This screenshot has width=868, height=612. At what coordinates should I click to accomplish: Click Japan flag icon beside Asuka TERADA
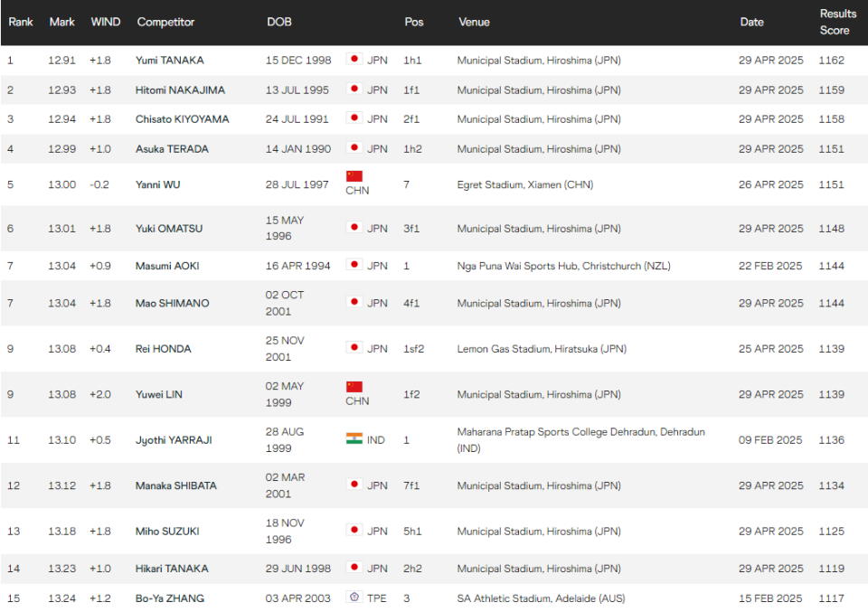tap(354, 149)
